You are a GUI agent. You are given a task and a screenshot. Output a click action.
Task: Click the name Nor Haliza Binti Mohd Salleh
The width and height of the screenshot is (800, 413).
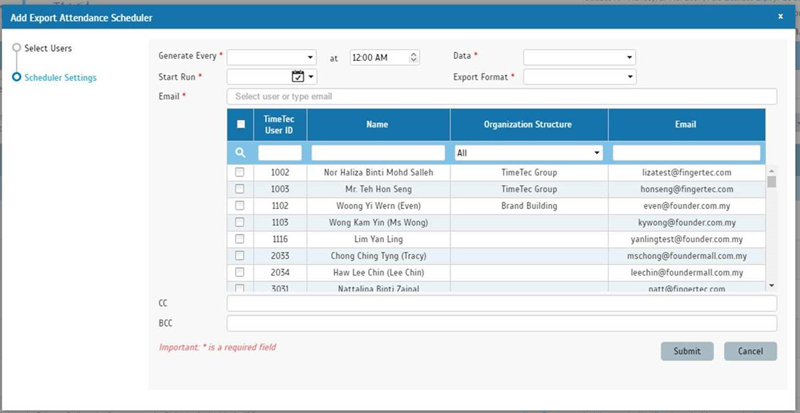[x=379, y=173]
